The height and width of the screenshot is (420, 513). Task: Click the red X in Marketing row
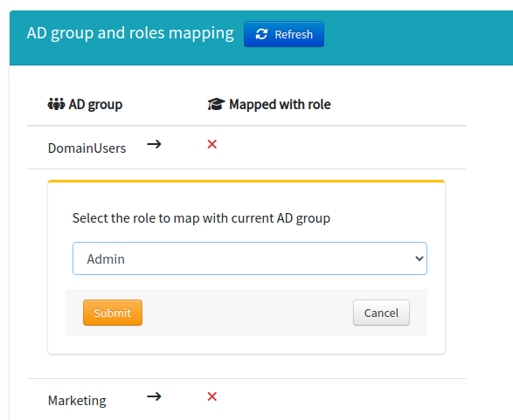coord(212,396)
